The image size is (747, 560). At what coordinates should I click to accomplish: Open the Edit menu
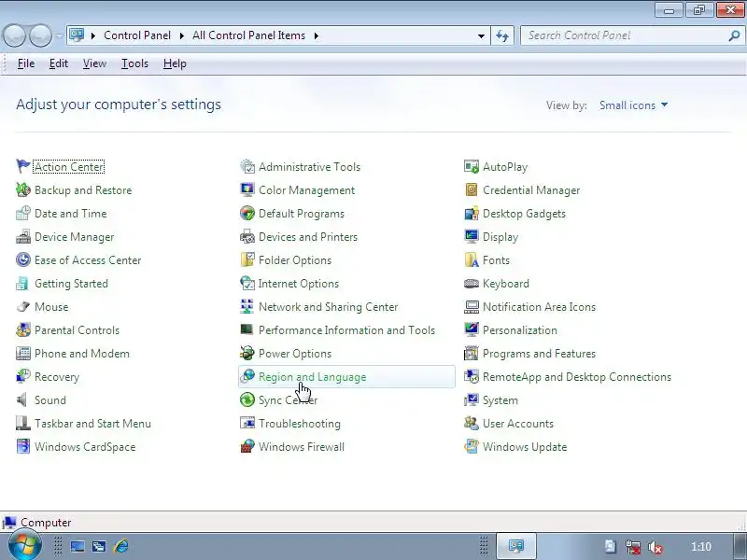tap(59, 63)
